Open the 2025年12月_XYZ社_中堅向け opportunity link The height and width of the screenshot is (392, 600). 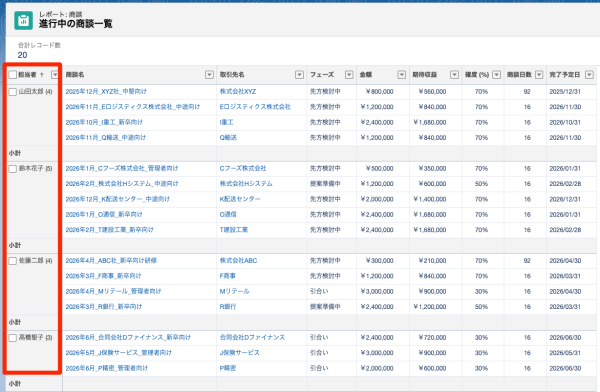tap(106, 91)
